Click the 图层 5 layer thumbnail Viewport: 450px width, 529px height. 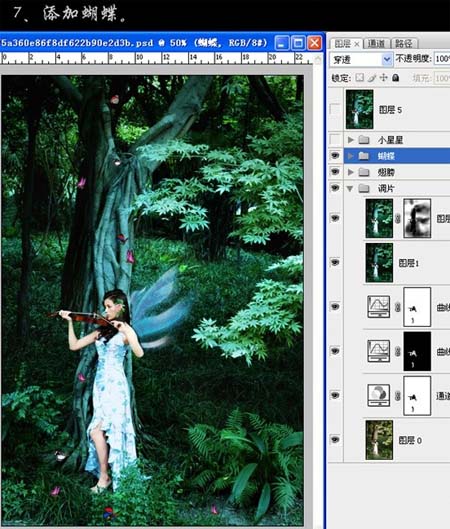click(359, 109)
